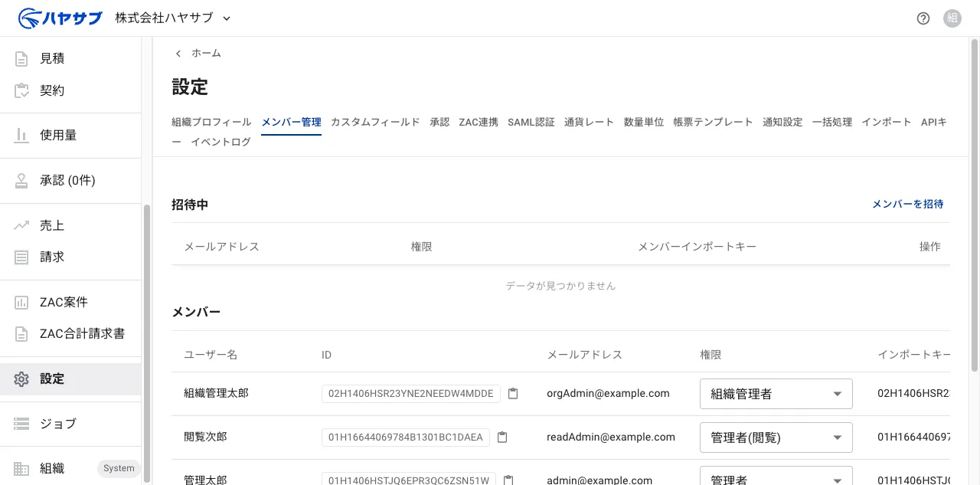
Task: Copy ID of 管理太郎 with clipboard icon
Action: tap(508, 480)
